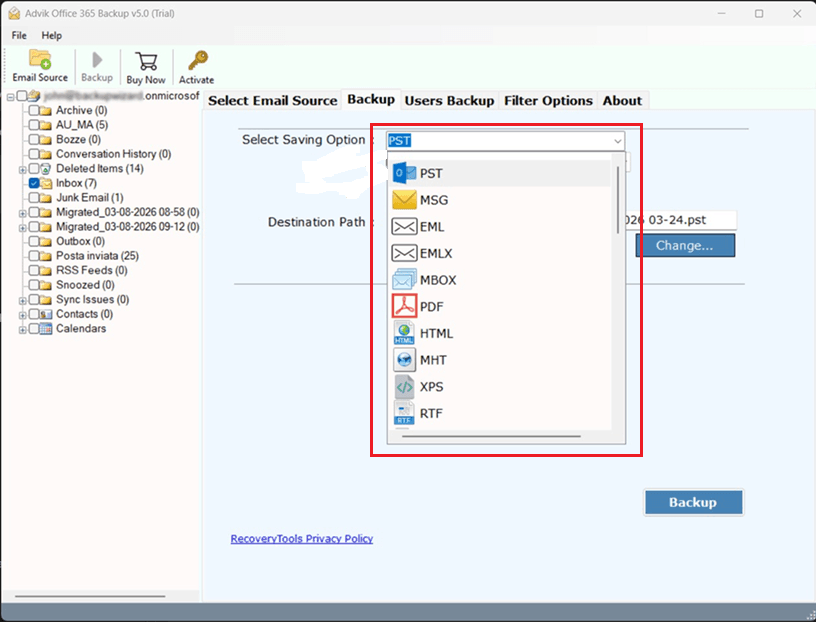Check the Outbox (0) checkbox
The image size is (816, 622).
point(34,242)
